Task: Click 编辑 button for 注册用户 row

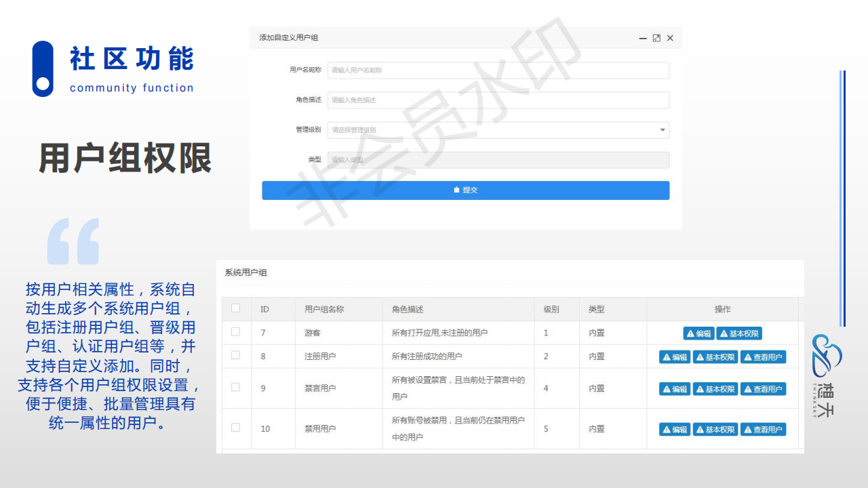Action: tap(675, 357)
